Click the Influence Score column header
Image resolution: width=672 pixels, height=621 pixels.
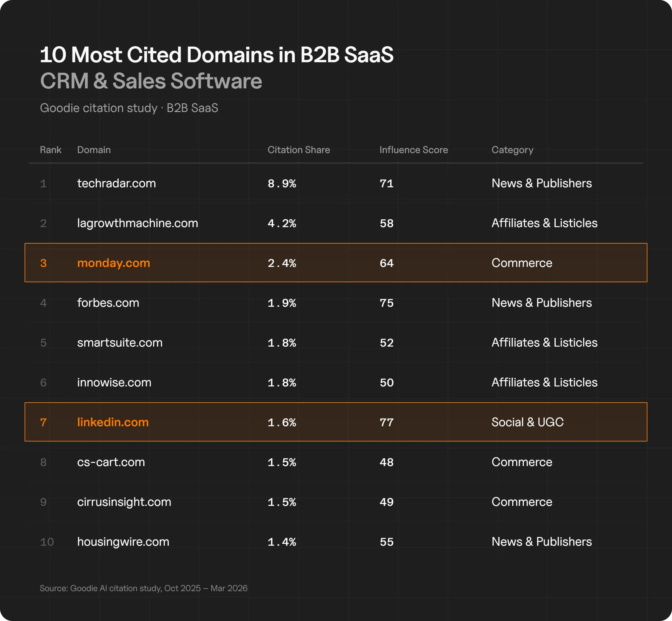click(413, 150)
